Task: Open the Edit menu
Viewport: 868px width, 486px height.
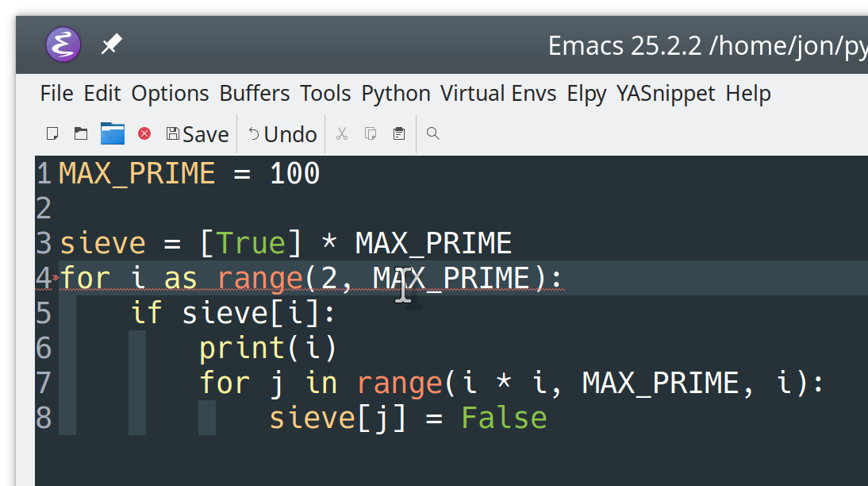Action: [x=102, y=94]
